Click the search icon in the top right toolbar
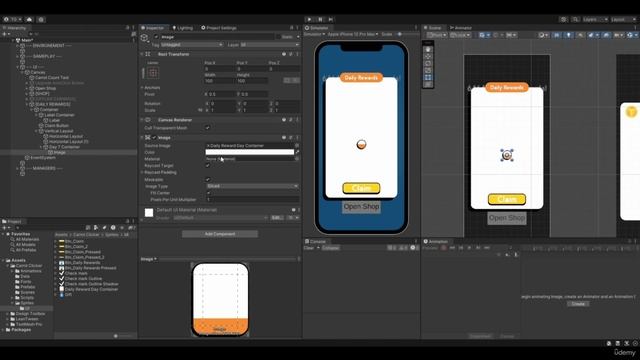Viewport: 640px width, 360px height. 575,19
